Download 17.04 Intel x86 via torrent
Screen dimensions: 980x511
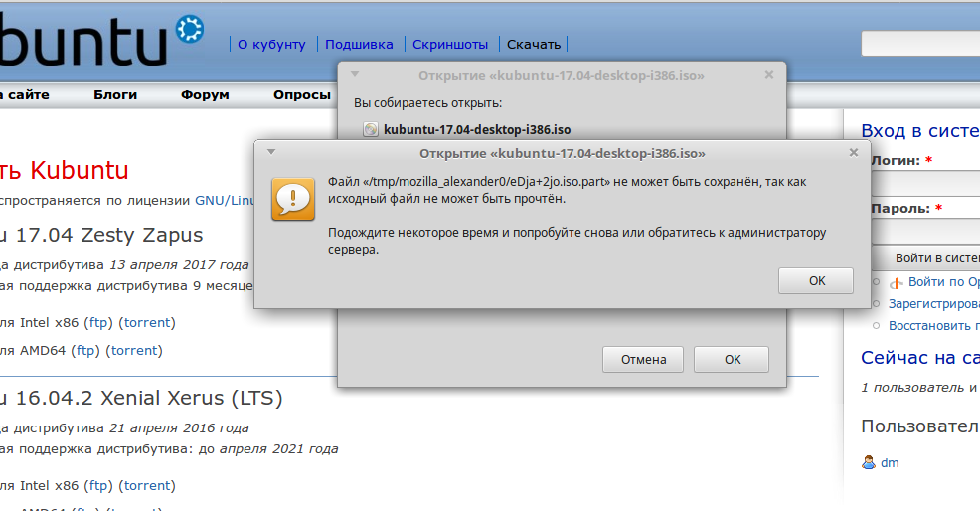[x=147, y=323]
